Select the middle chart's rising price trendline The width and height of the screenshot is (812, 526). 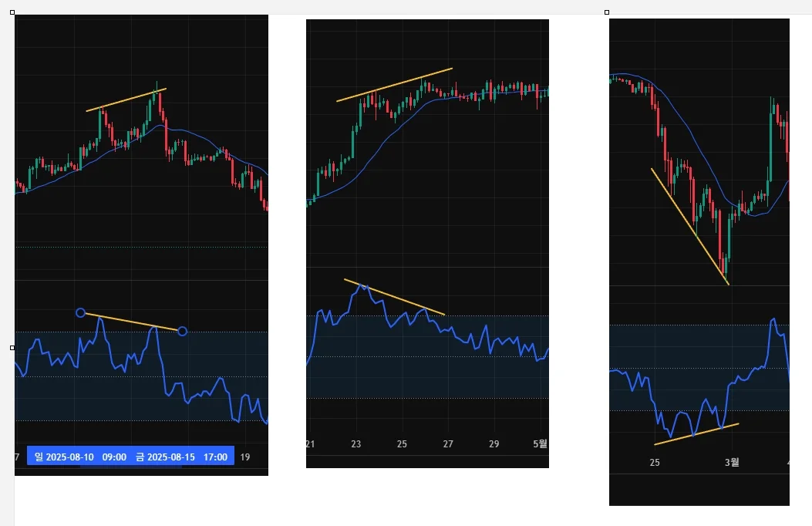coord(394,85)
